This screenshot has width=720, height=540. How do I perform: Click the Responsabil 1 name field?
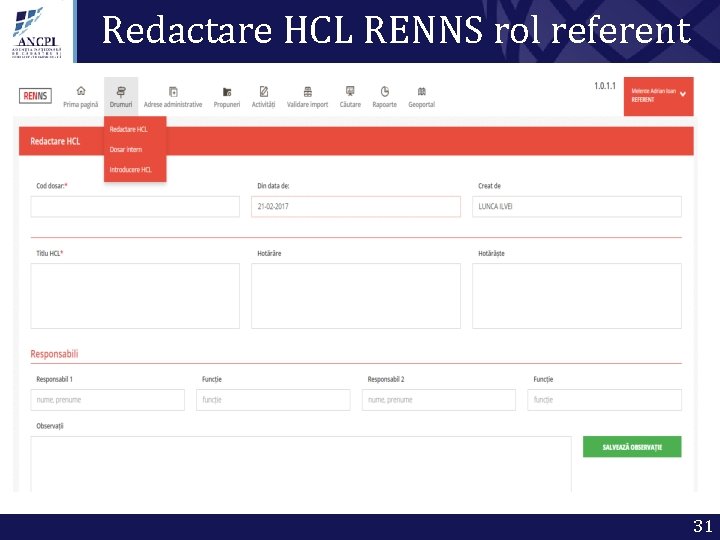107,400
